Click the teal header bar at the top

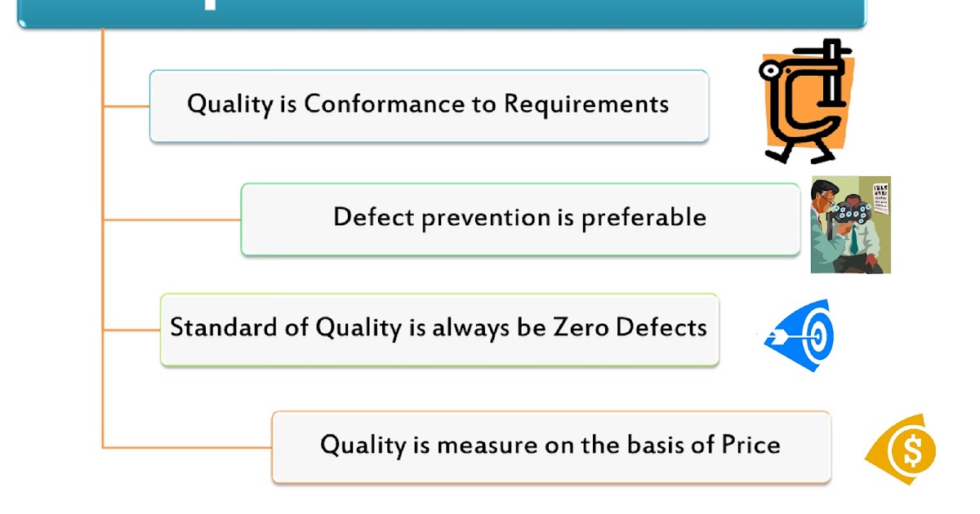[441, 13]
